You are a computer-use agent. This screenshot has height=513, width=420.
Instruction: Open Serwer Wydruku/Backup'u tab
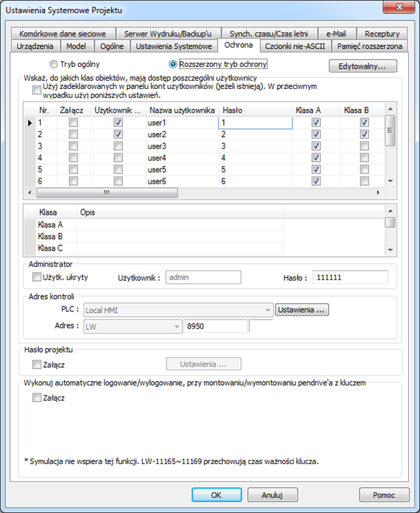click(168, 34)
